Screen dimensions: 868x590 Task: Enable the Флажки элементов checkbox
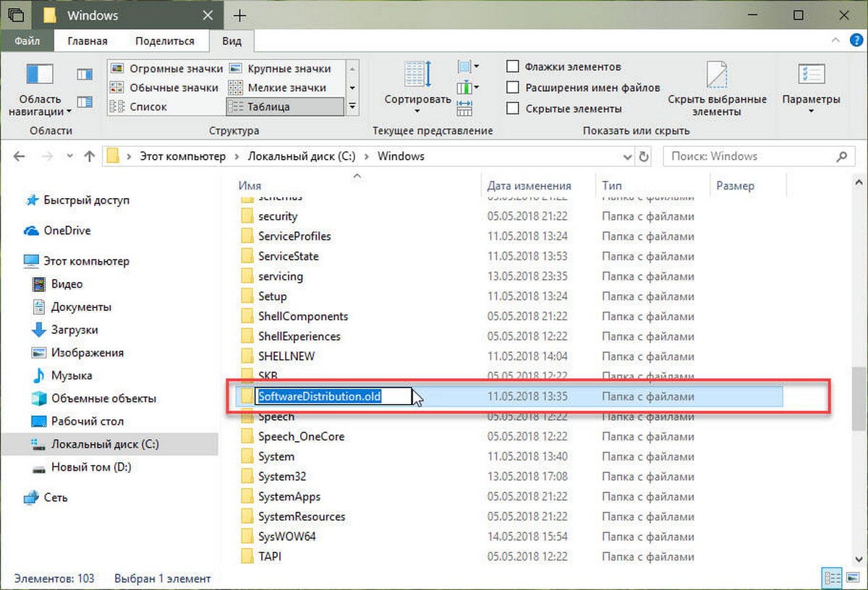513,67
